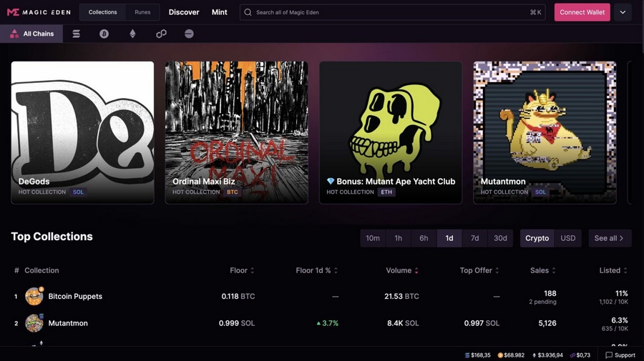
Task: Filter by Ethereum chain icon
Action: coord(132,34)
